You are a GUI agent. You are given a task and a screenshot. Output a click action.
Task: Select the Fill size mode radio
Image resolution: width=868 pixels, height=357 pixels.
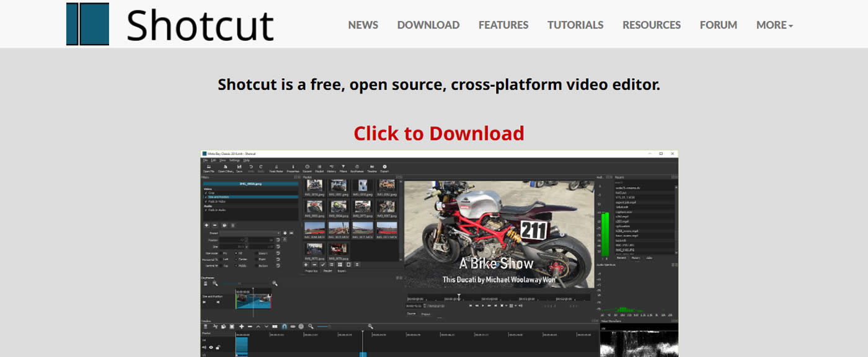[236, 253]
